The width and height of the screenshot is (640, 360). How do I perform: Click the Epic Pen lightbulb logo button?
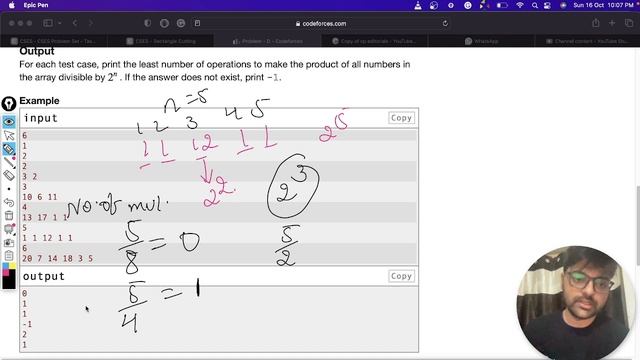coord(9,104)
